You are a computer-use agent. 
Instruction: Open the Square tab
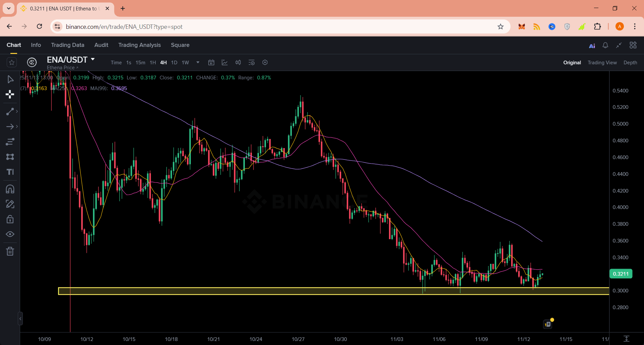180,45
